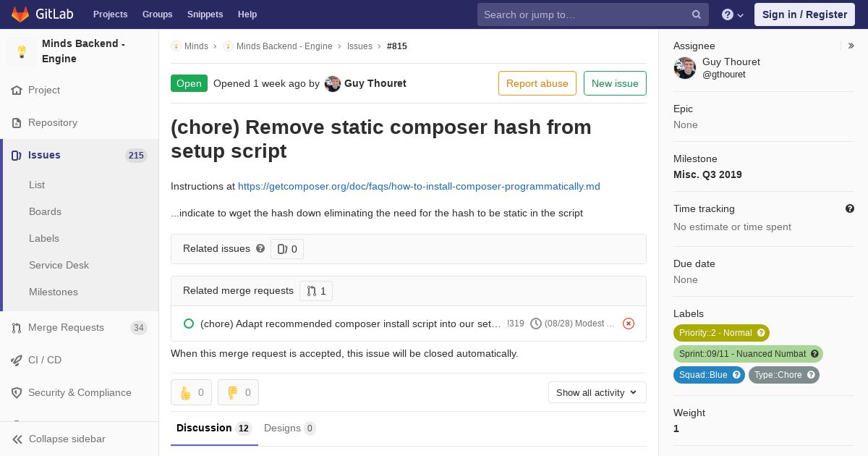This screenshot has height=456, width=868.
Task: Open the Show all activity dropdown
Action: coord(597,392)
